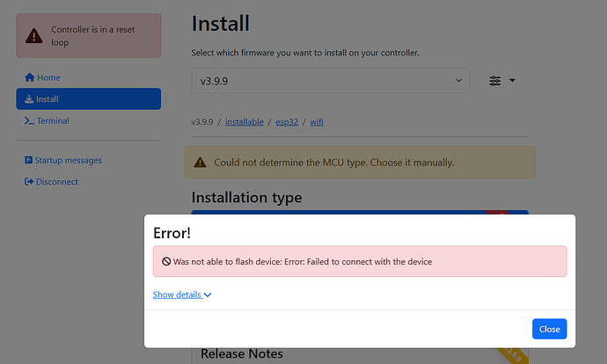Expand Show details in the Error dialog
The image size is (607, 364).
pos(182,295)
